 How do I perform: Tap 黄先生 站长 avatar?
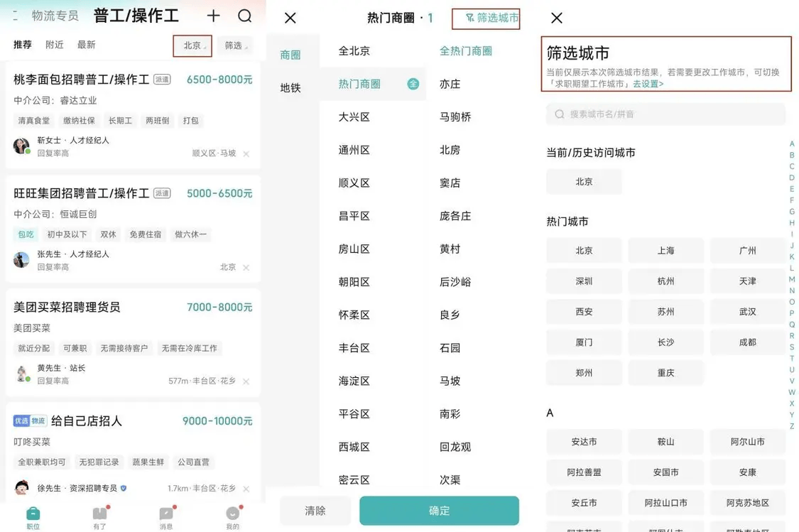(x=21, y=374)
